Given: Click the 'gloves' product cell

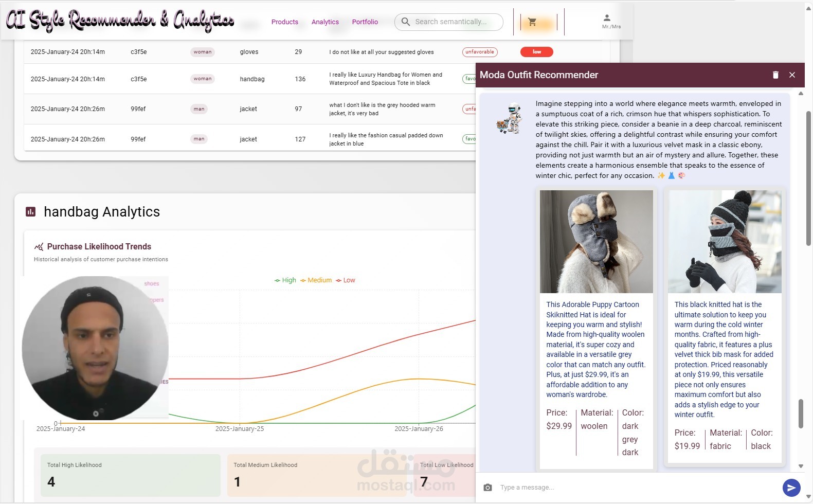Looking at the screenshot, I should [249, 52].
